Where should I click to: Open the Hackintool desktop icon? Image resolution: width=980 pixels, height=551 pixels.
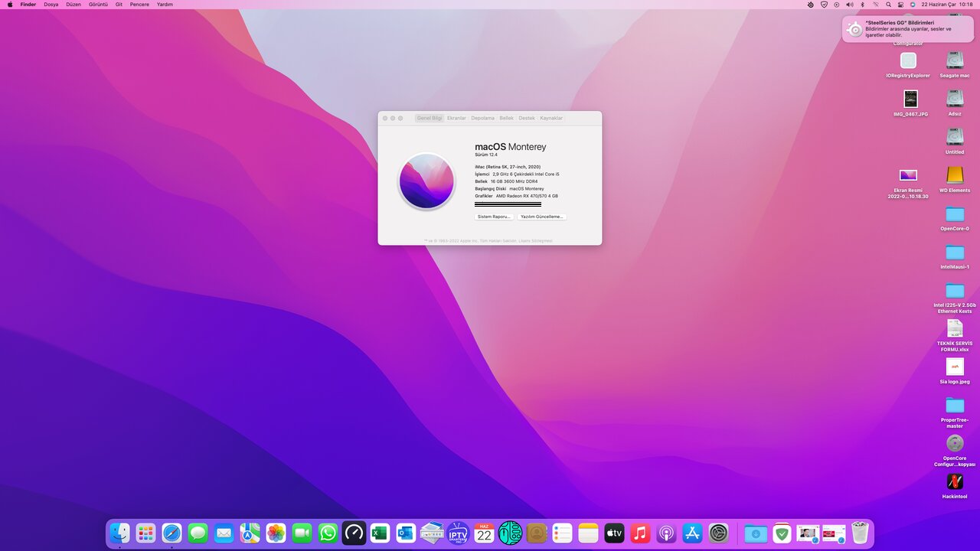click(954, 482)
